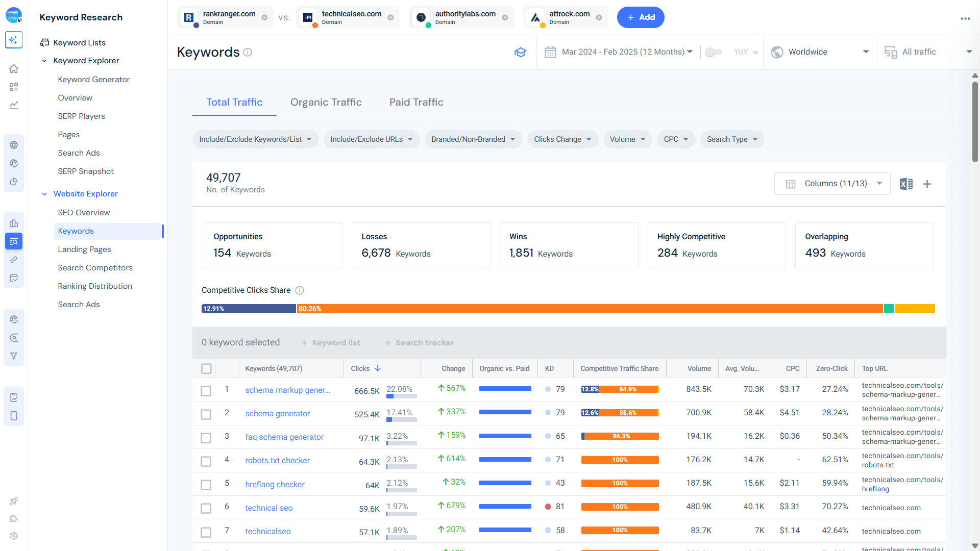Remove technicalseo.com domain chip
Viewport: 980px width, 551px height.
[390, 17]
